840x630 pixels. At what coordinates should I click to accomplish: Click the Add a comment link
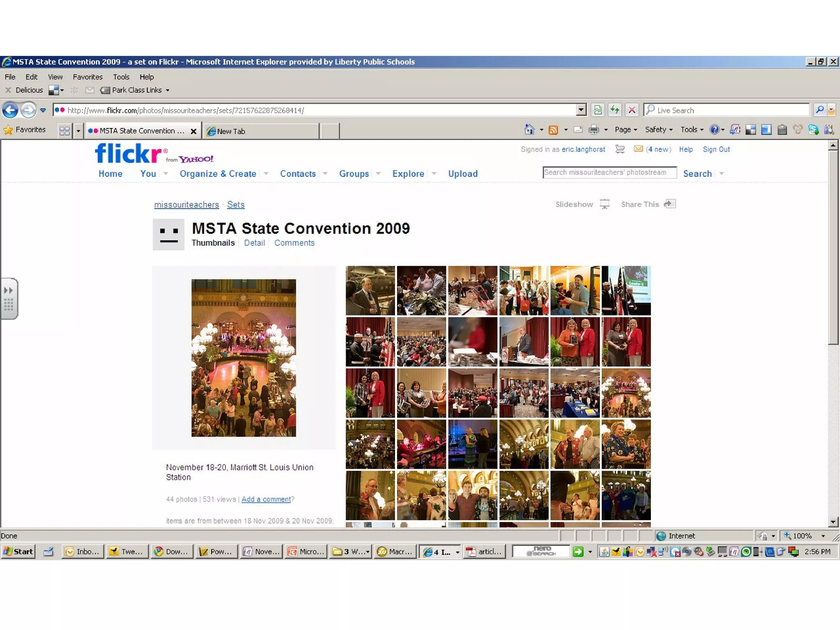(x=266, y=499)
